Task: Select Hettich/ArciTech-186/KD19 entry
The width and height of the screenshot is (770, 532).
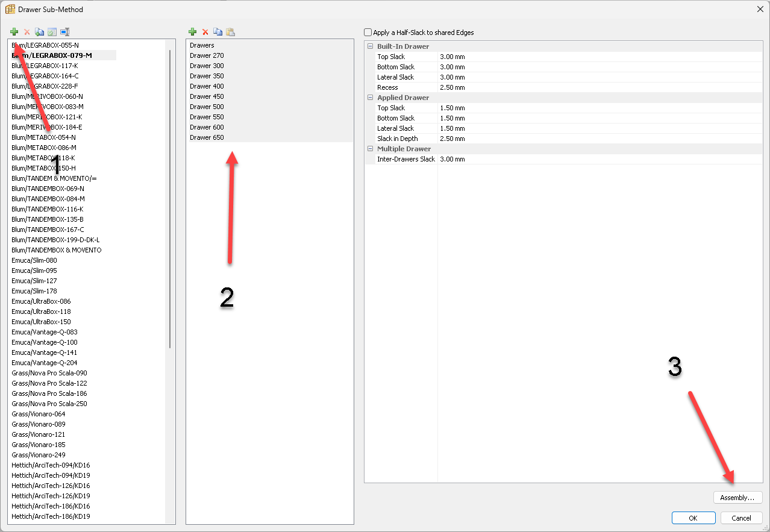Action: point(51,516)
